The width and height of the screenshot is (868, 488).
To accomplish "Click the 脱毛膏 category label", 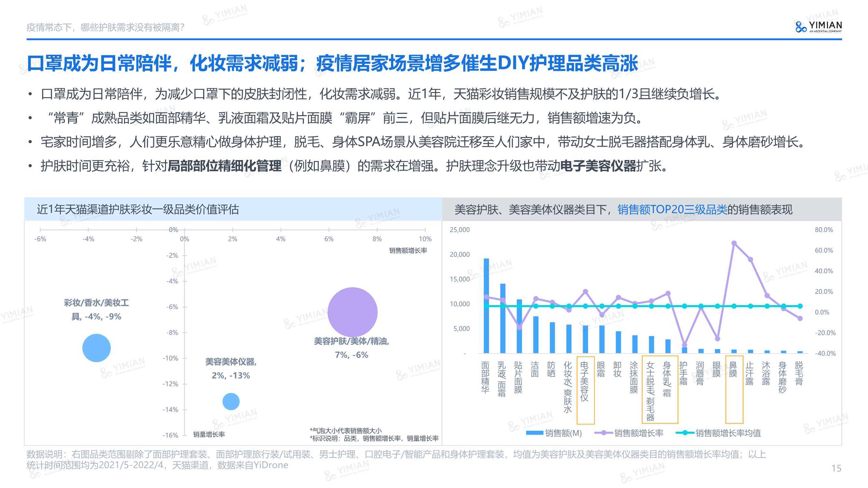I will (799, 373).
